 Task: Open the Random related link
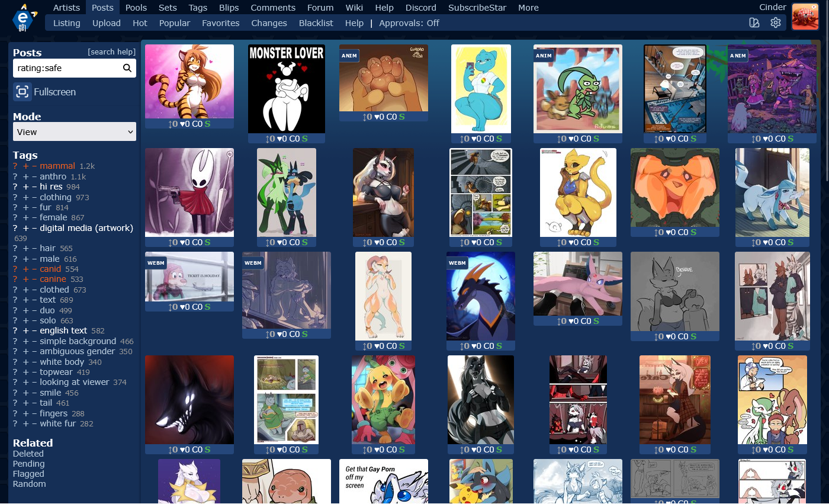point(30,484)
